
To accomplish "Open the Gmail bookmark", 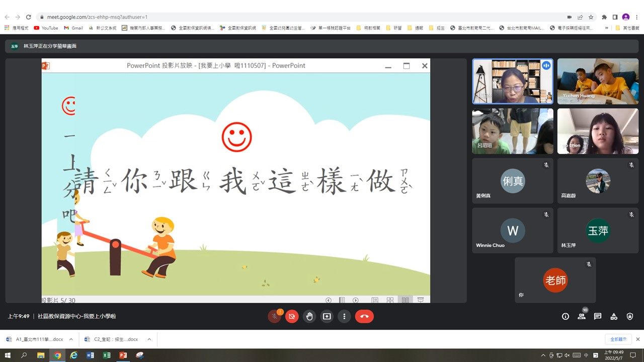I will pyautogui.click(x=73, y=28).
